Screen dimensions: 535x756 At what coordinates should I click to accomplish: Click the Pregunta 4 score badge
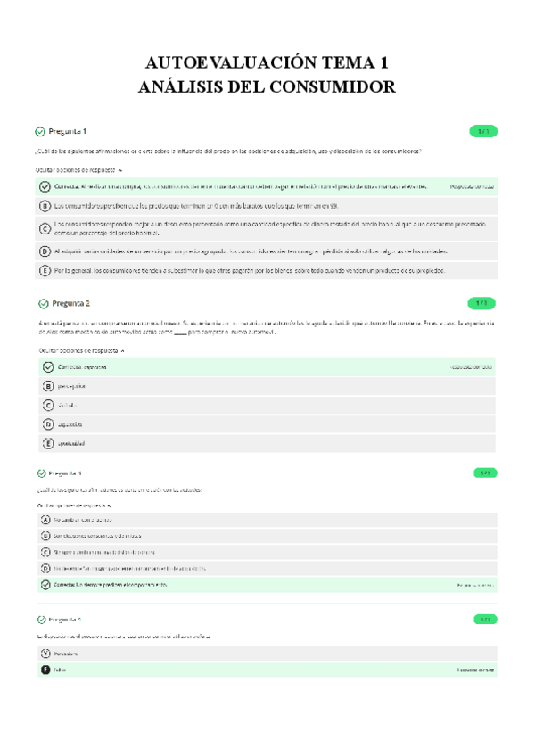(484, 619)
